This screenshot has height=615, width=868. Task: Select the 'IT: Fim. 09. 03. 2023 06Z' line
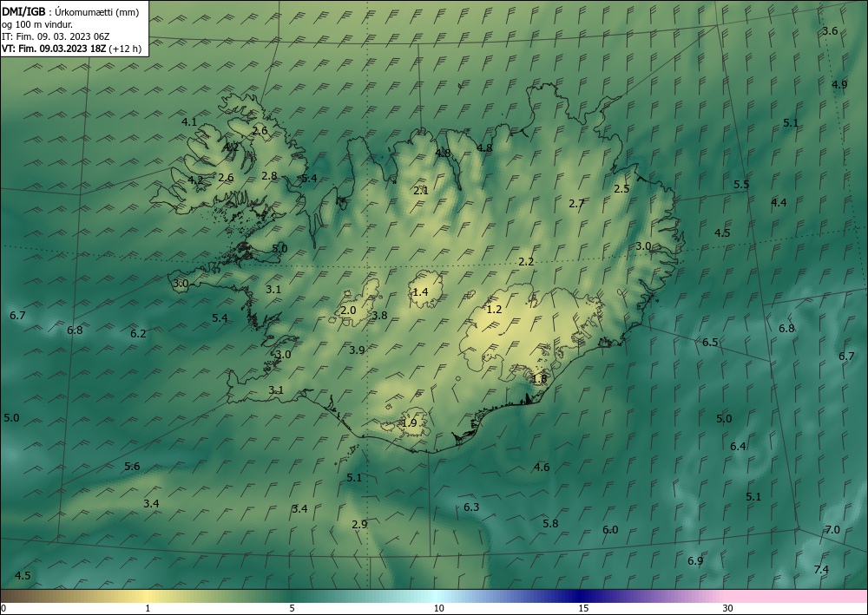coord(56,36)
